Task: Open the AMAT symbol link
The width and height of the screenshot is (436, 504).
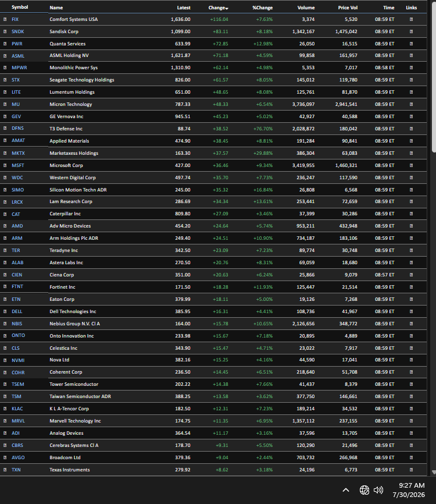Action: 18,140
